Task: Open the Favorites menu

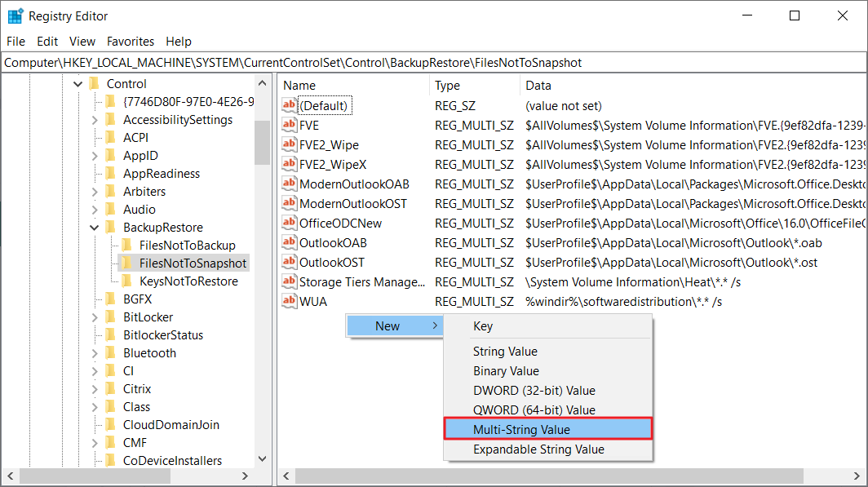Action: (130, 41)
